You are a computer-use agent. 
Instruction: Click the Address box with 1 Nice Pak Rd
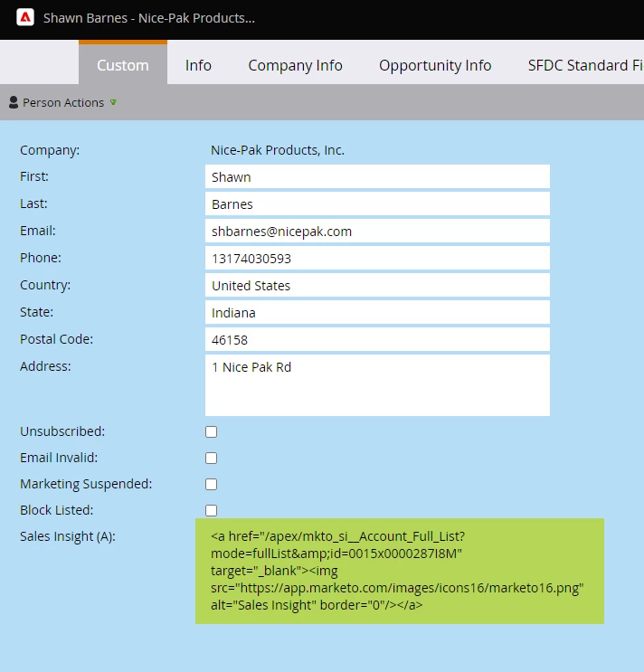(377, 385)
